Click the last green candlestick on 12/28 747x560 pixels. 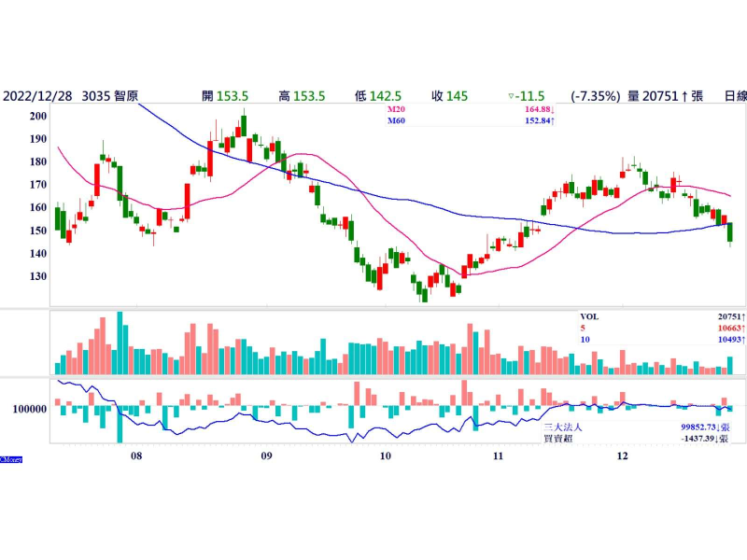coord(730,232)
